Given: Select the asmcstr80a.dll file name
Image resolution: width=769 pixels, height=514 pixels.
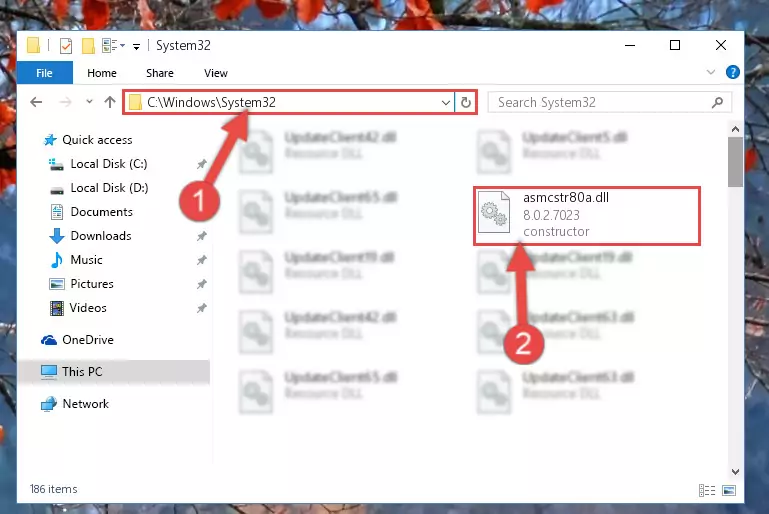Looking at the screenshot, I should [566, 198].
